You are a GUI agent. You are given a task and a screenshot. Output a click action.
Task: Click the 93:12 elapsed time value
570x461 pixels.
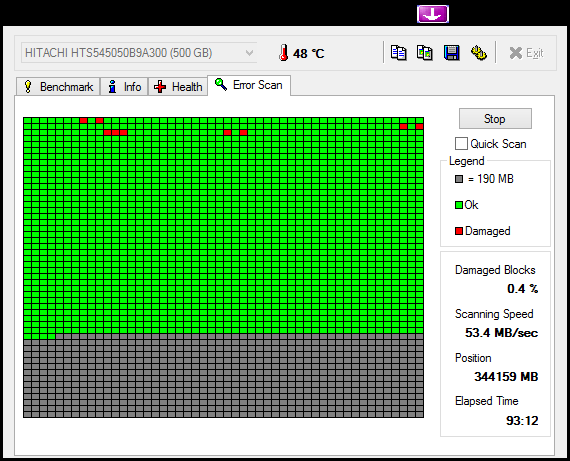pyautogui.click(x=522, y=421)
